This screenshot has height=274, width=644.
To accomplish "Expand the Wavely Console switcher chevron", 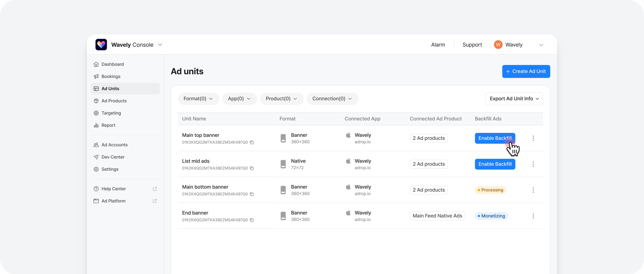I will tap(160, 45).
